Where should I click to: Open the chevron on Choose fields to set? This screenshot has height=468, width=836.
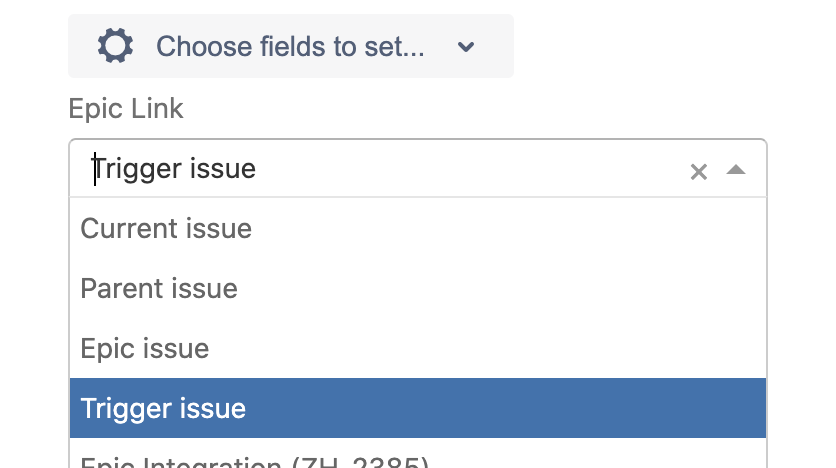click(x=465, y=47)
